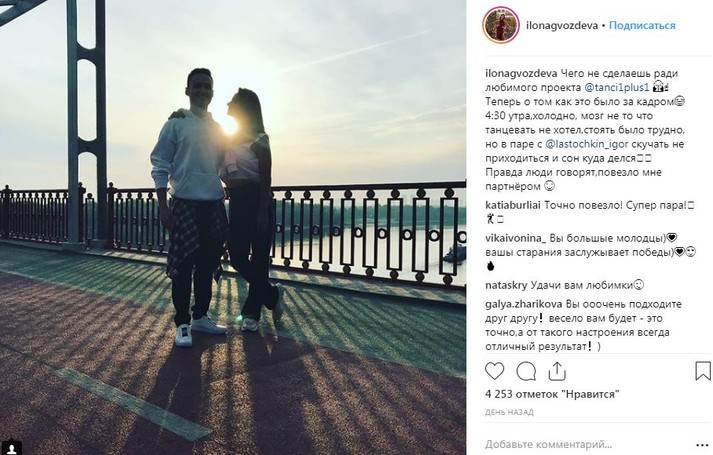Screen dimensions: 713x455
Task: Open ilonagvozdeva name in the caption
Action: click(521, 73)
